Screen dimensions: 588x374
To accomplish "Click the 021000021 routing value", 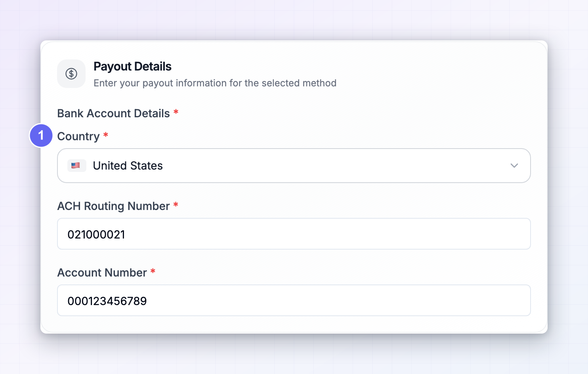I will tap(96, 235).
